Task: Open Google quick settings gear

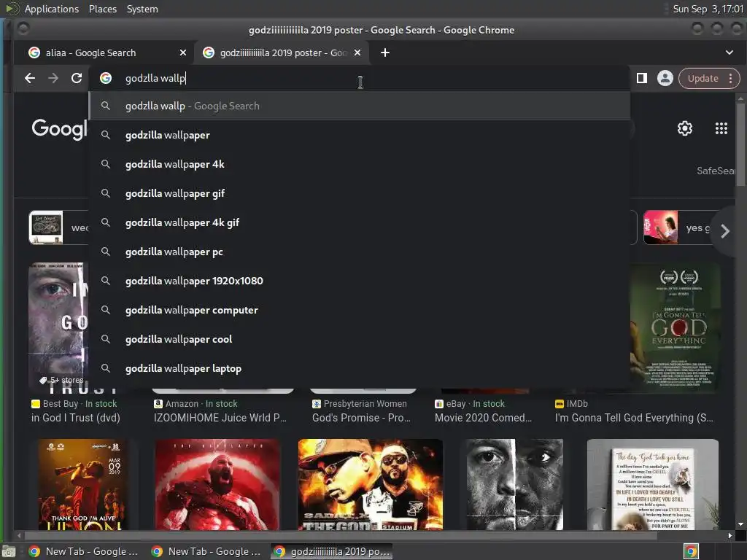Action: 684,128
